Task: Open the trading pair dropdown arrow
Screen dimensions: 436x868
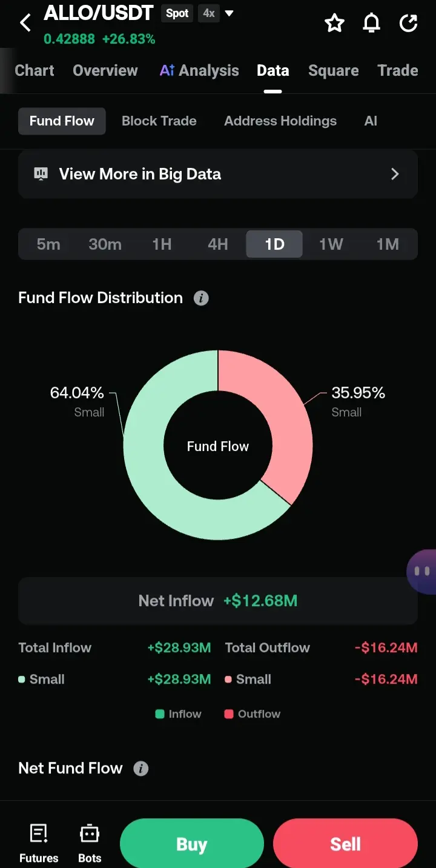Action: tap(229, 13)
